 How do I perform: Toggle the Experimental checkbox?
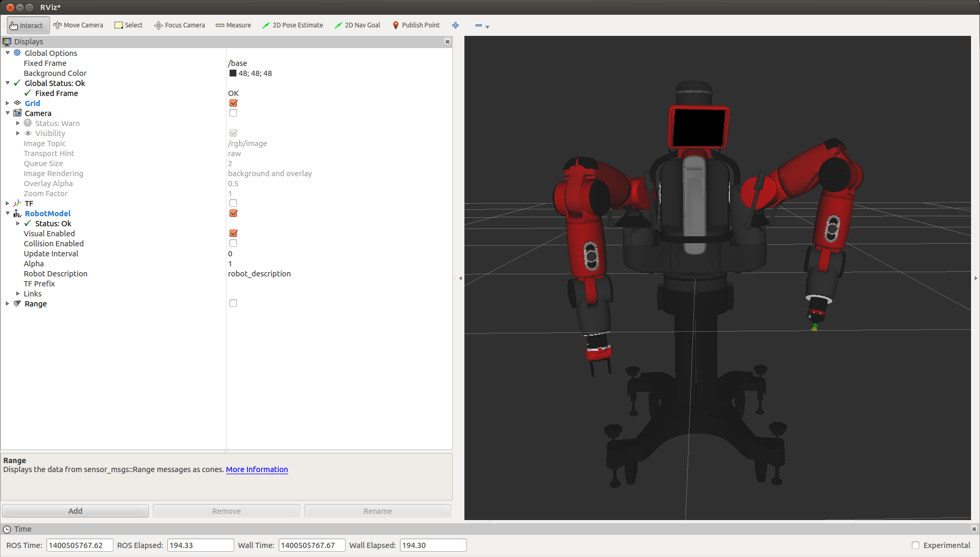916,545
